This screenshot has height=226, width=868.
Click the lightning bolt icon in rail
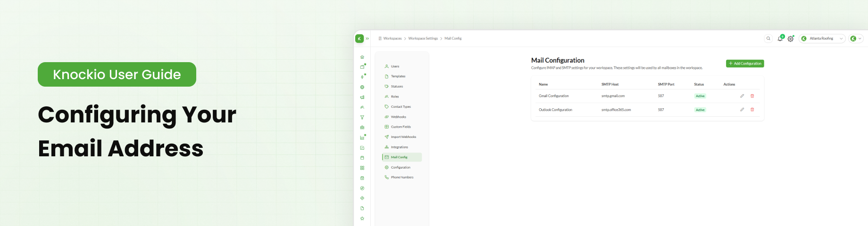pyautogui.click(x=362, y=77)
